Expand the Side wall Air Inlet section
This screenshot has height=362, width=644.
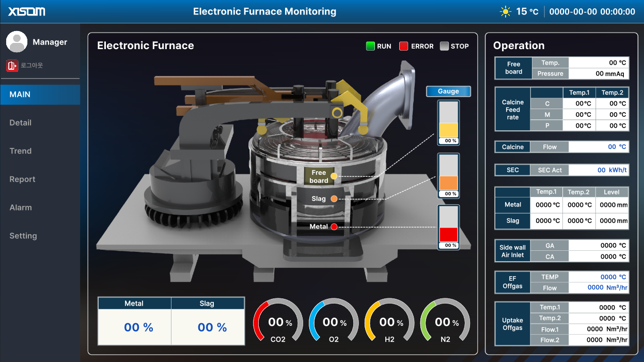point(512,250)
